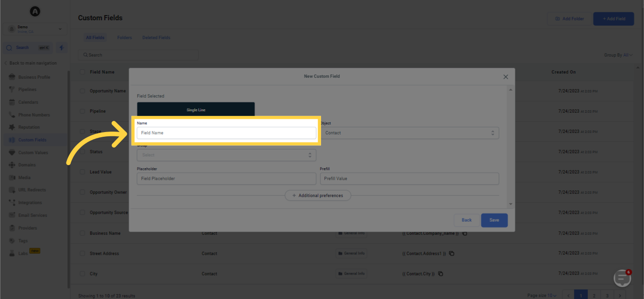Open the Page size dropdown
Viewport: 644px width, 299px height.
click(x=542, y=296)
